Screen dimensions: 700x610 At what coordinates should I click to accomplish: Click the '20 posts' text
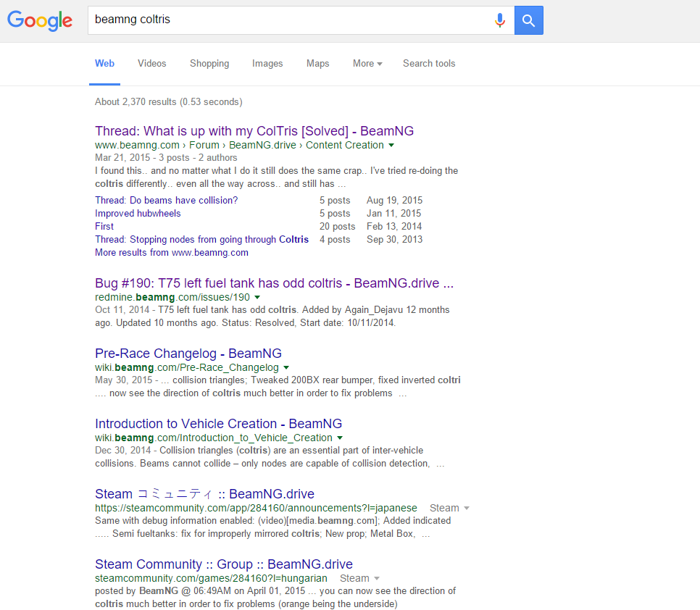[337, 226]
